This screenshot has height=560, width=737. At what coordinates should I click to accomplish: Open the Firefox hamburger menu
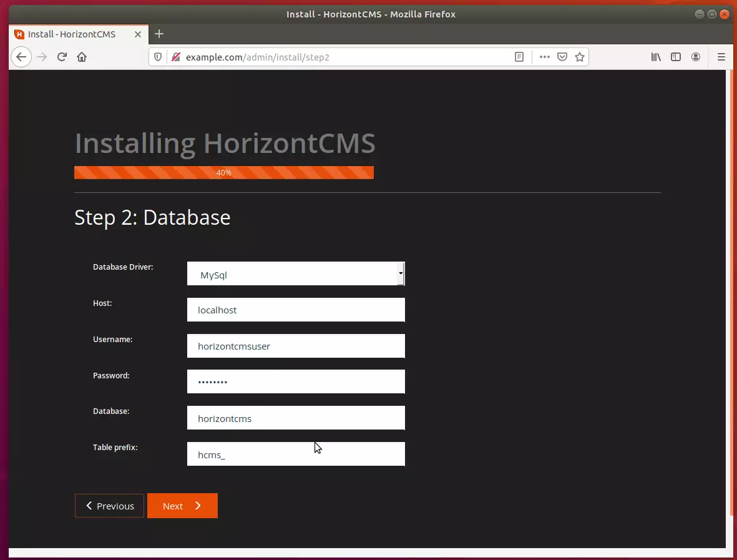click(721, 57)
